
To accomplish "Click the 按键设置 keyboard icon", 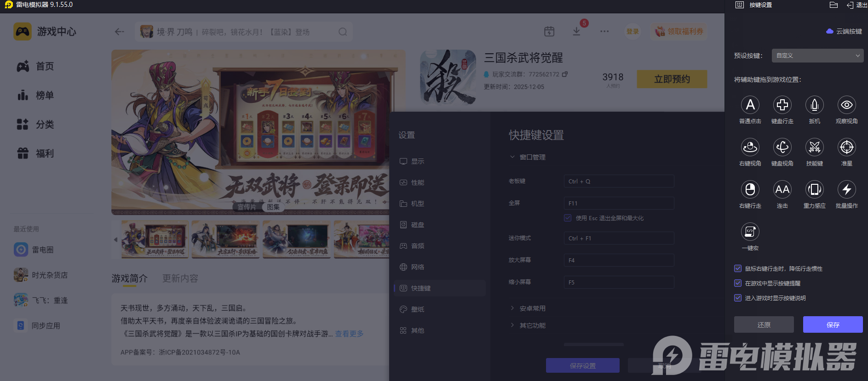I will click(x=740, y=5).
